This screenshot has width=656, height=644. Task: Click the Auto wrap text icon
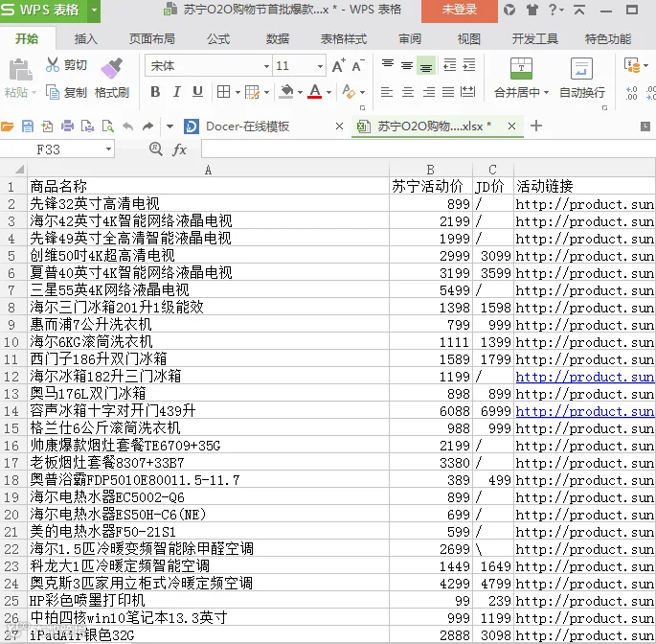tap(581, 69)
